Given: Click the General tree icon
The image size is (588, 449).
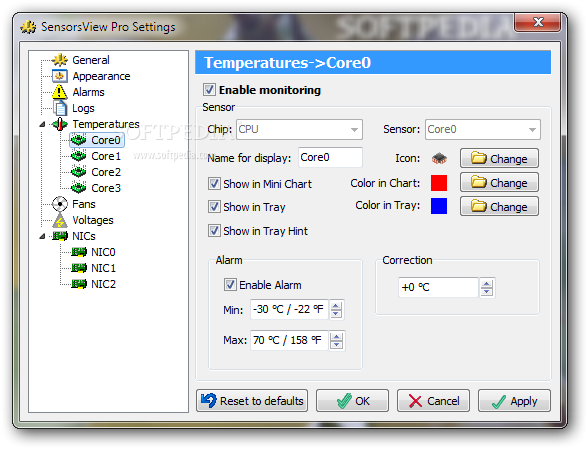Looking at the screenshot, I should click(60, 60).
